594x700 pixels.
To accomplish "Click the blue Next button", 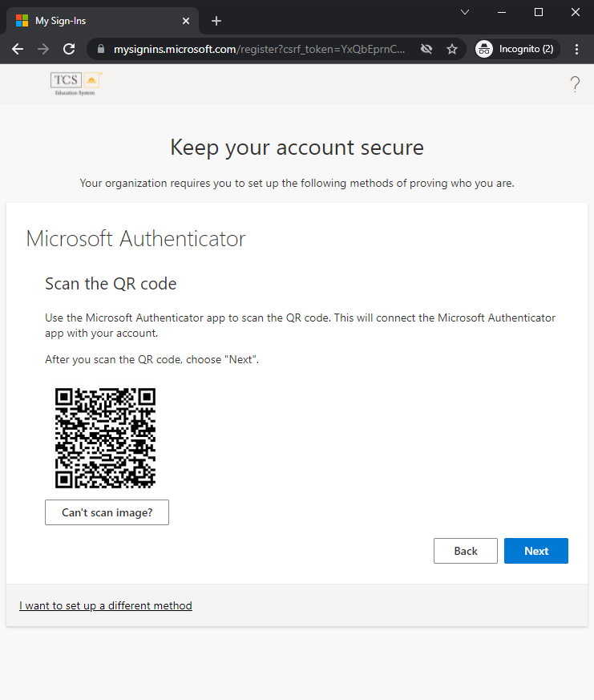I will click(536, 551).
